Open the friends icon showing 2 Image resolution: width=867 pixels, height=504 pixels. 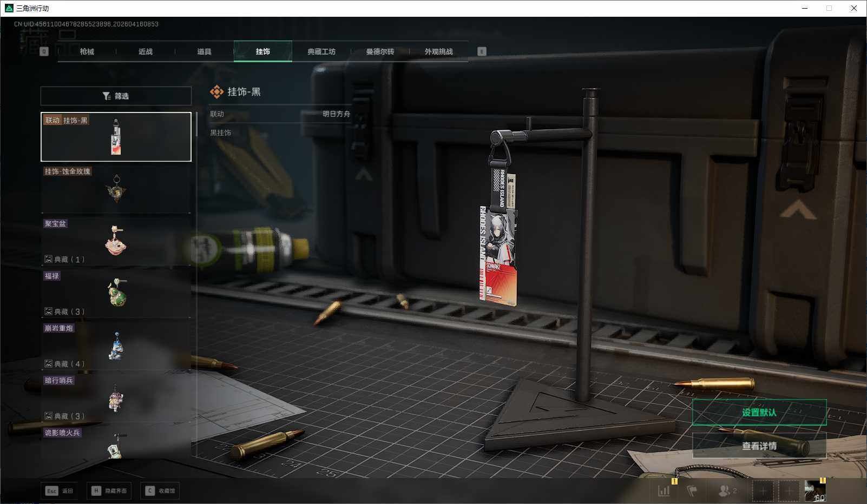pos(727,491)
